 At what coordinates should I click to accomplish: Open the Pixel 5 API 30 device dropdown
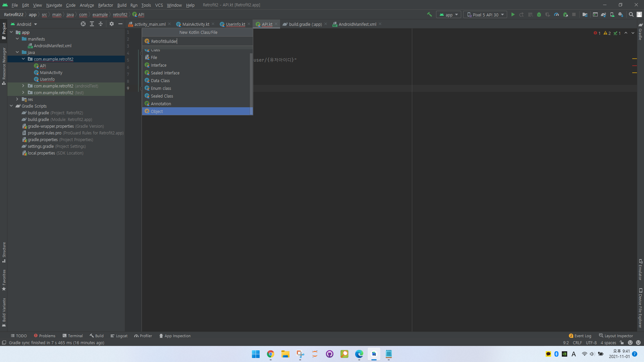coord(485,15)
